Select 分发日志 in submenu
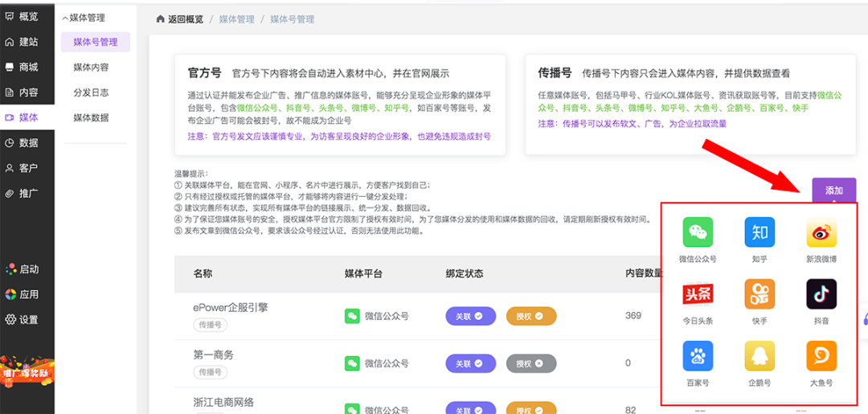 (x=91, y=92)
